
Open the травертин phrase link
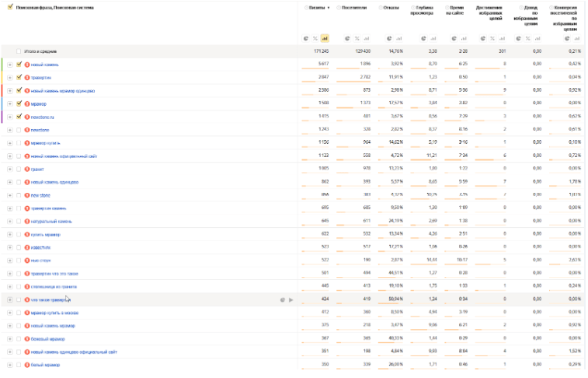[x=41, y=78]
